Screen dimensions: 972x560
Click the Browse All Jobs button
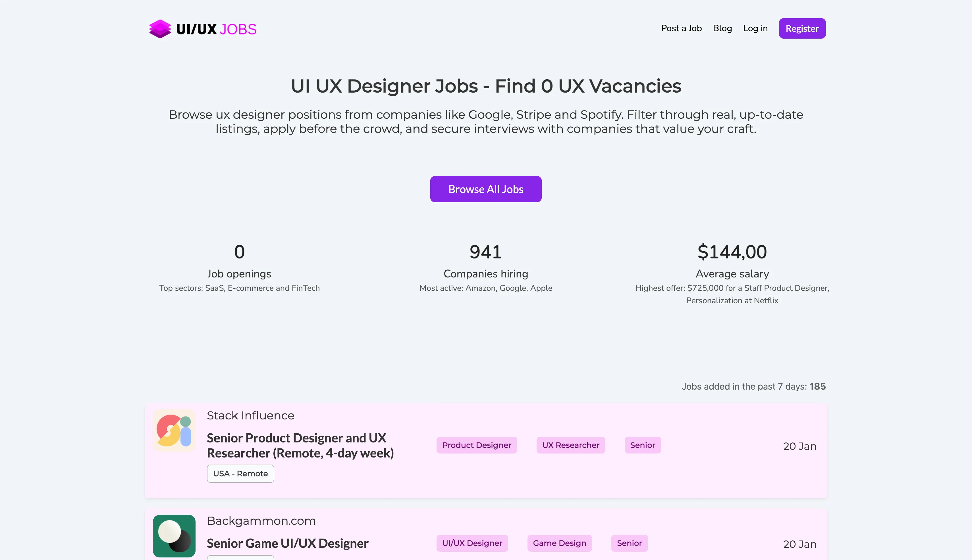pos(485,189)
